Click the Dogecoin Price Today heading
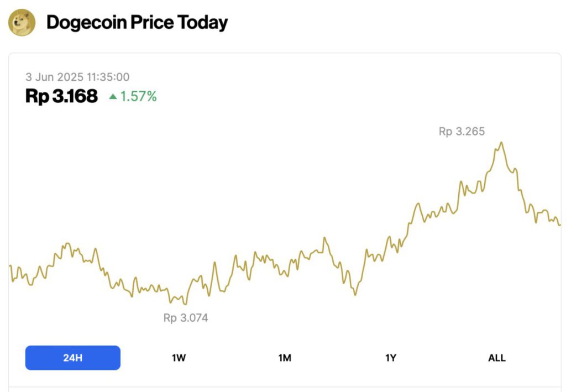Screen dimensions: 566x392 (x=136, y=23)
